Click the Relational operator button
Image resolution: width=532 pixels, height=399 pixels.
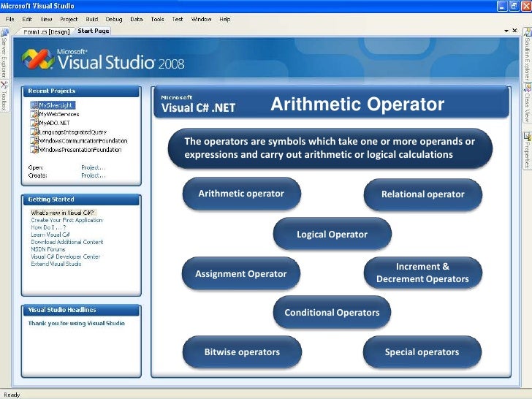[422, 194]
